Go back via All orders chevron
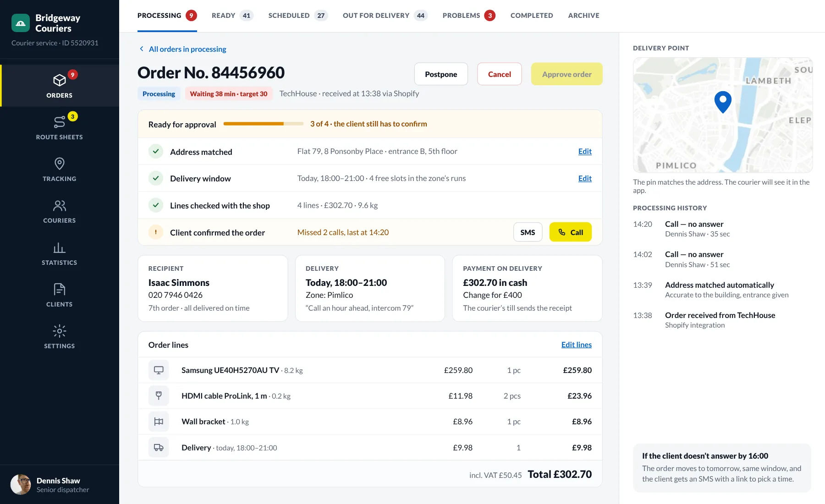The width and height of the screenshot is (825, 504). [142, 49]
